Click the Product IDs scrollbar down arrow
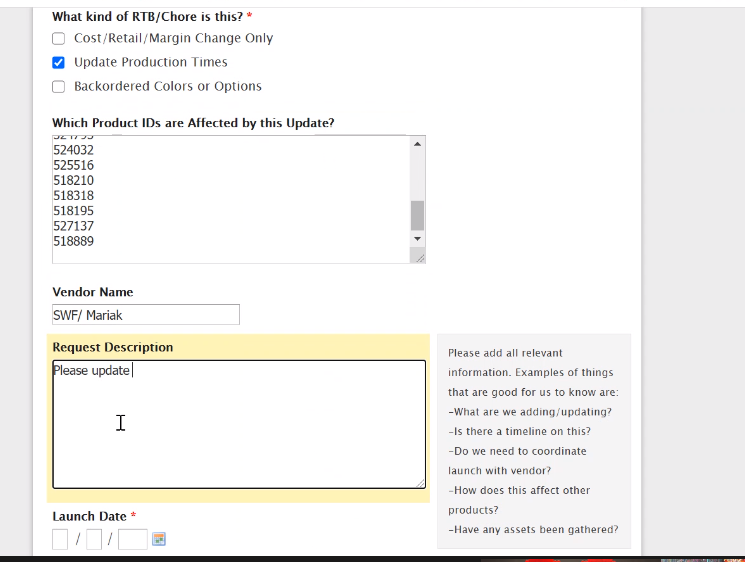The image size is (745, 562). (417, 238)
